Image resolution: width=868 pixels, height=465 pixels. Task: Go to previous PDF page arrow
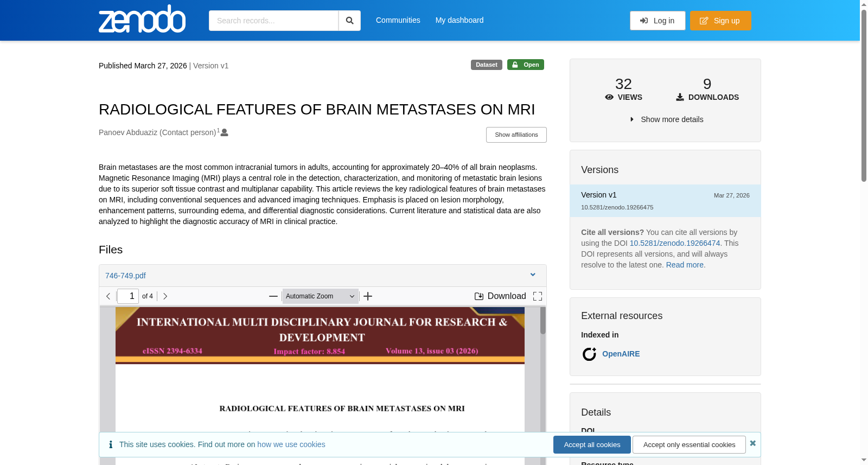coord(108,296)
